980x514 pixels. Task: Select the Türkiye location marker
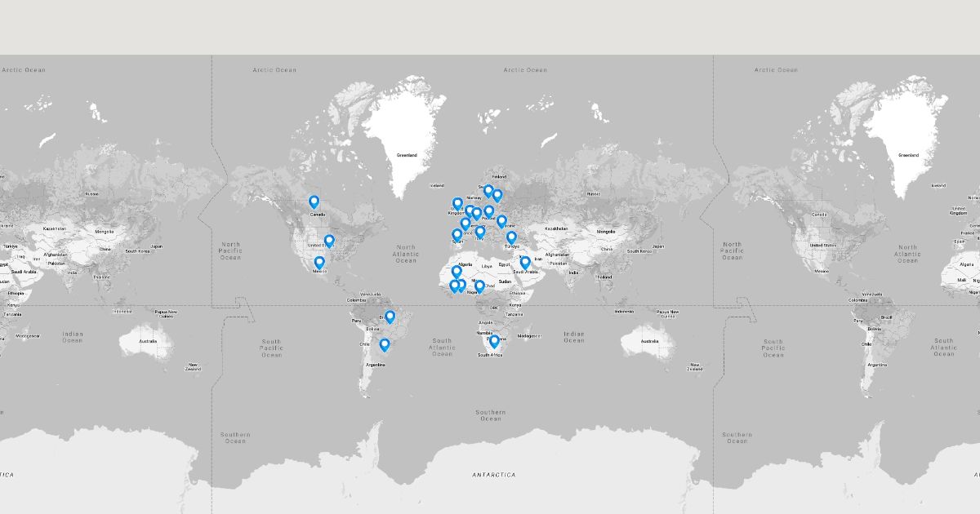point(511,237)
